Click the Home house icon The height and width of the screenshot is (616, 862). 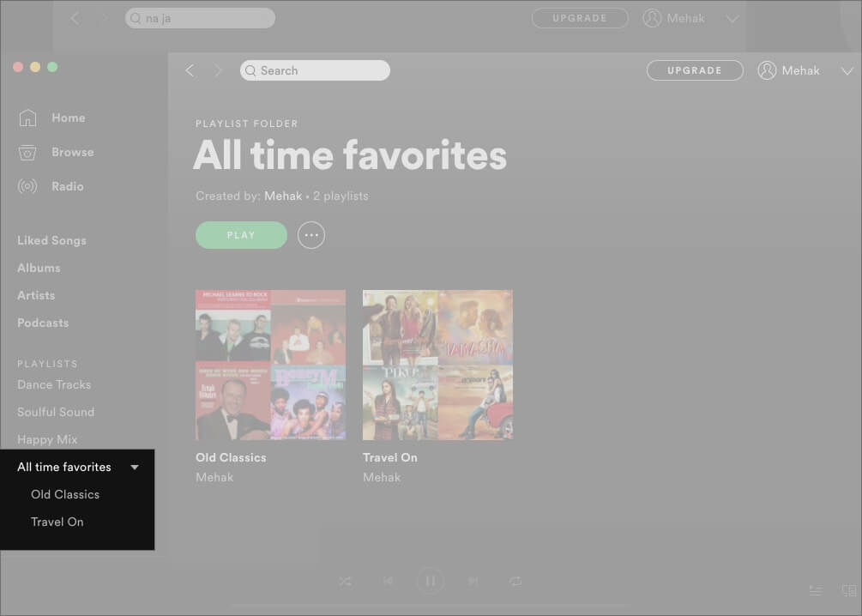coord(27,118)
